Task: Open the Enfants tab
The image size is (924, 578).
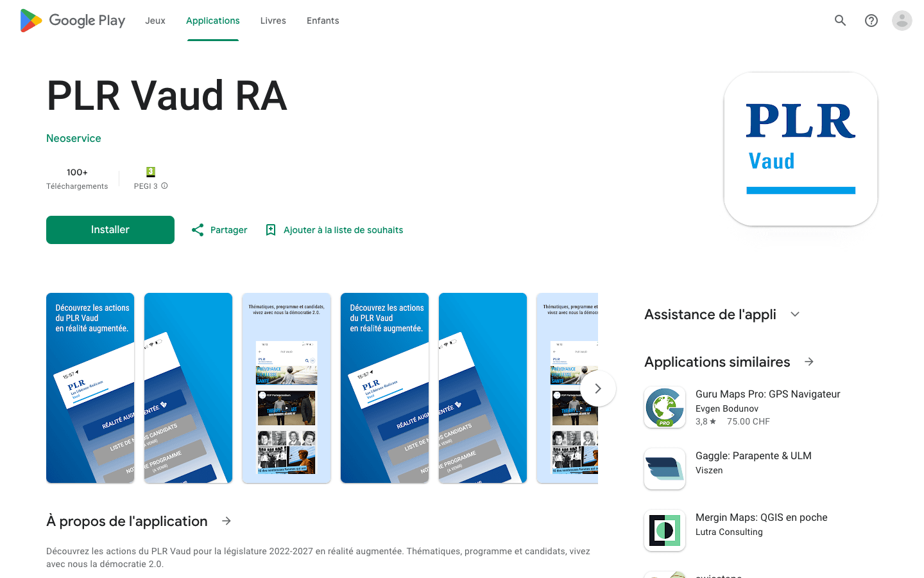Action: 322,20
